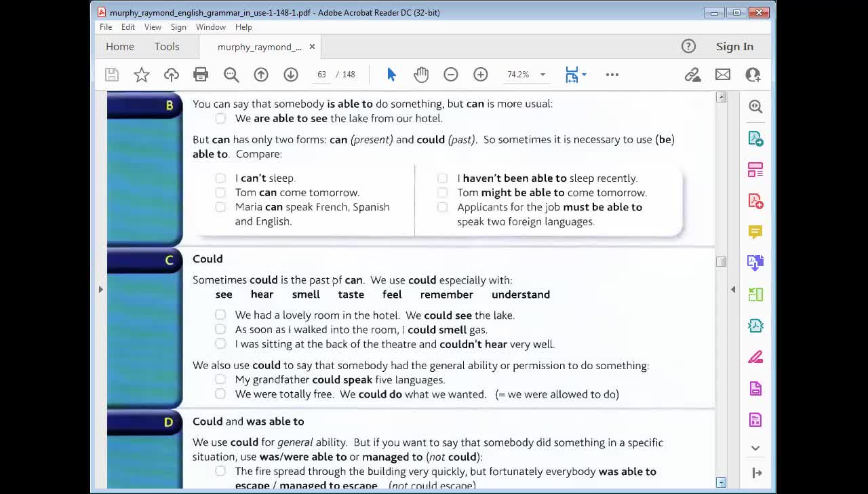Open the Edit PDF tool in sidebar
Viewport: 868px width, 494px height.
point(755,170)
